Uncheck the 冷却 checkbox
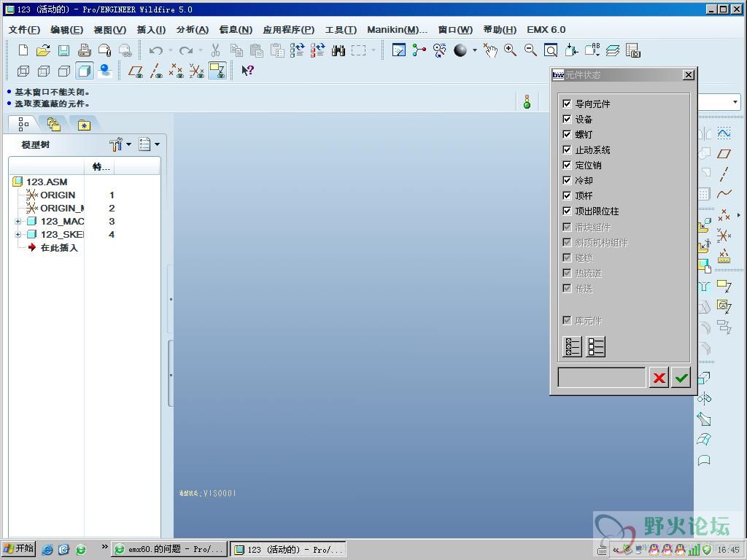 click(x=567, y=180)
